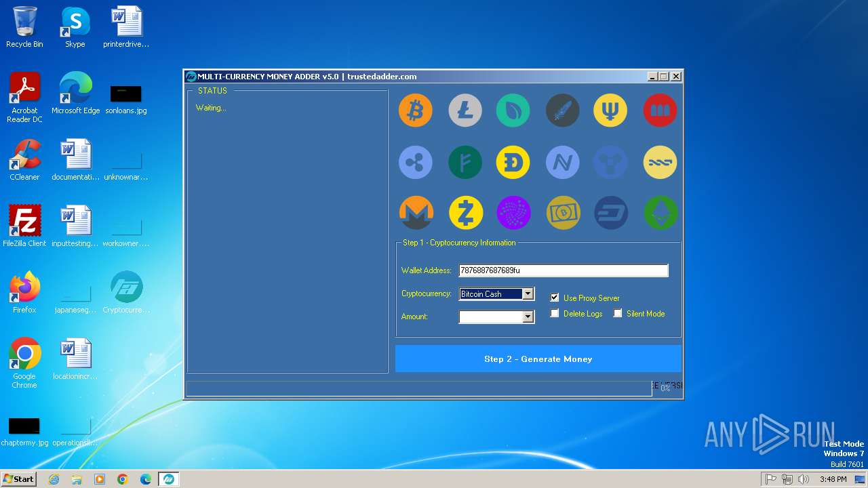Screen dimensions: 868x488
Task: Choose the red three-bar coin icon
Action: pyautogui.click(x=660, y=110)
